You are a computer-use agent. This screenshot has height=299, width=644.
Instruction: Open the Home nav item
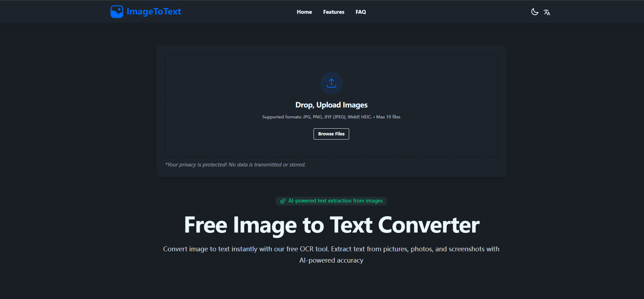[304, 12]
